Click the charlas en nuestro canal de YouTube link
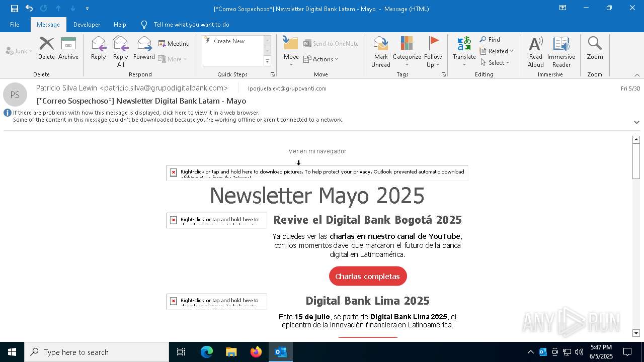The height and width of the screenshot is (362, 644). coord(395,236)
